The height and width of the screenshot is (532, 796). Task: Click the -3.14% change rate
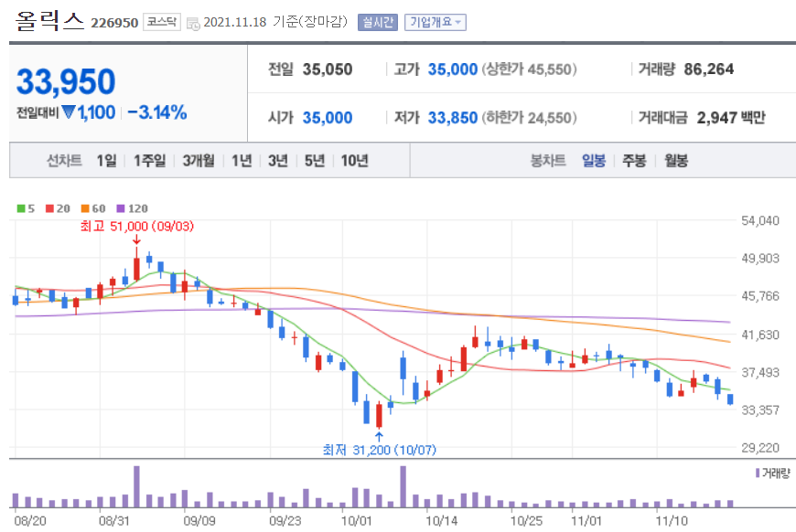[156, 112]
